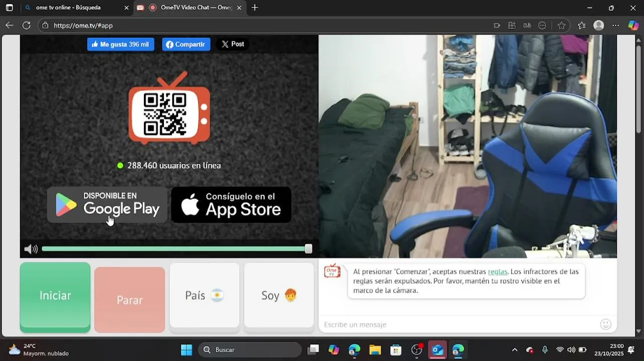Open the system volume tray icon

click(571, 349)
